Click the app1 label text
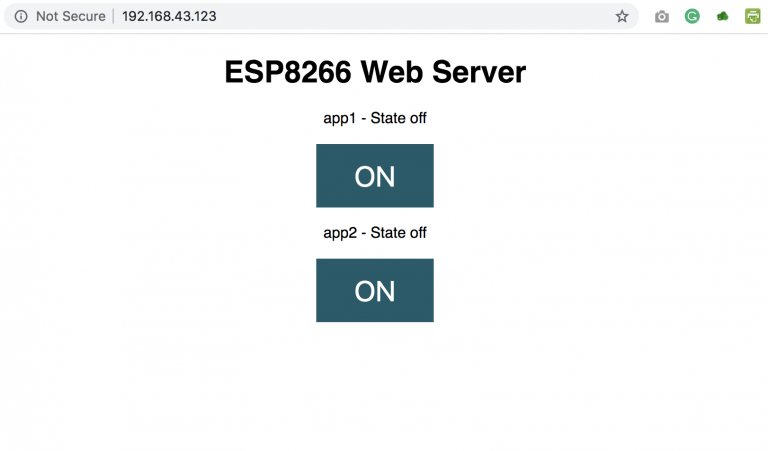 point(339,119)
